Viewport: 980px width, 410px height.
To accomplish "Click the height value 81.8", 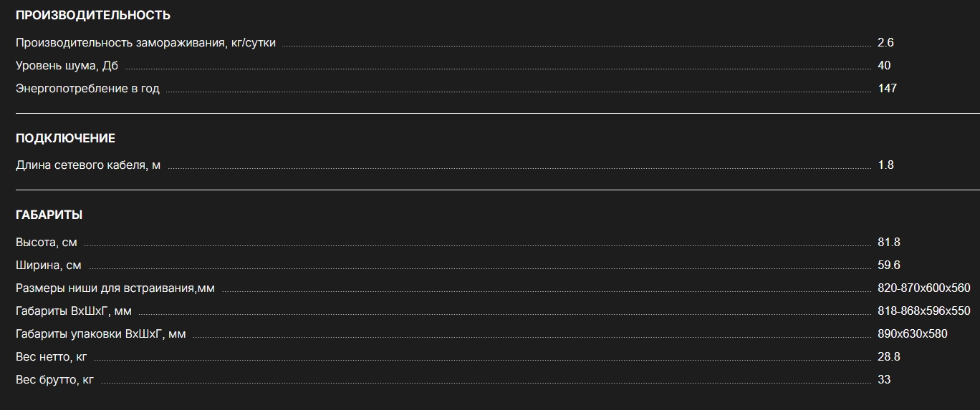I will [x=888, y=243].
